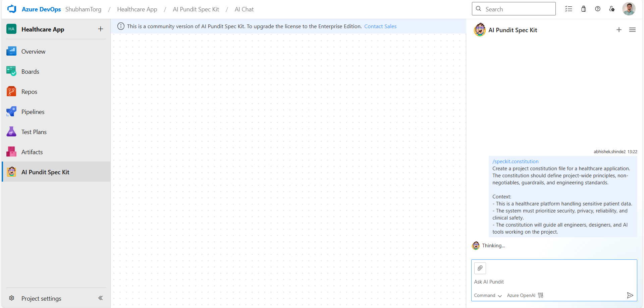This screenshot has height=308, width=644.
Task: Open the help question-mark menu
Action: 598,9
